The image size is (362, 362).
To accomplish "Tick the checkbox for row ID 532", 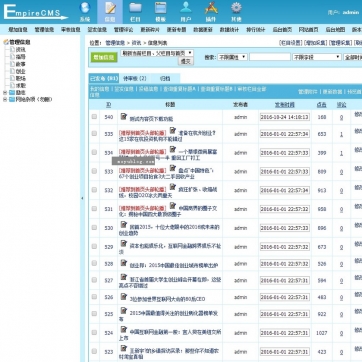I will pos(94,190).
